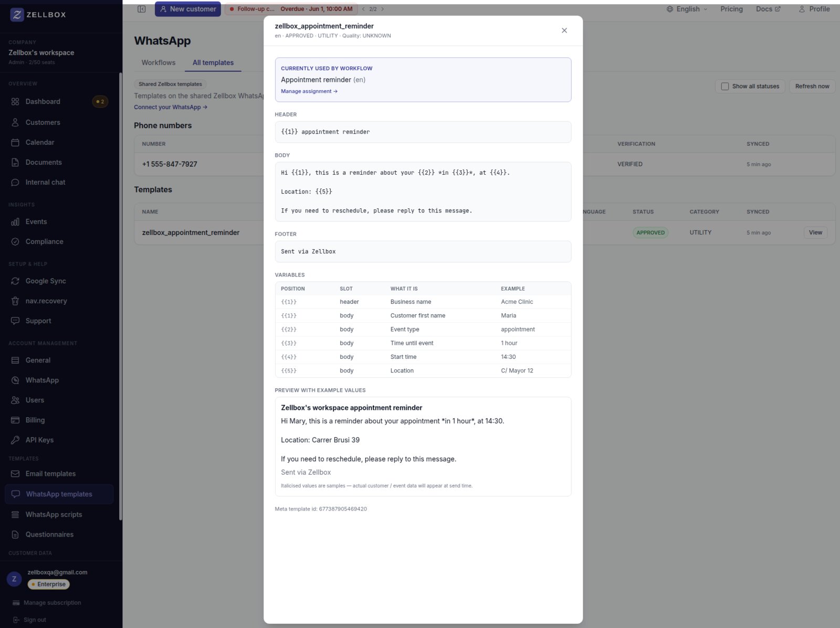Screen dimensions: 840x628
Task: Open API Keys in the sidebar
Action: tap(39, 440)
